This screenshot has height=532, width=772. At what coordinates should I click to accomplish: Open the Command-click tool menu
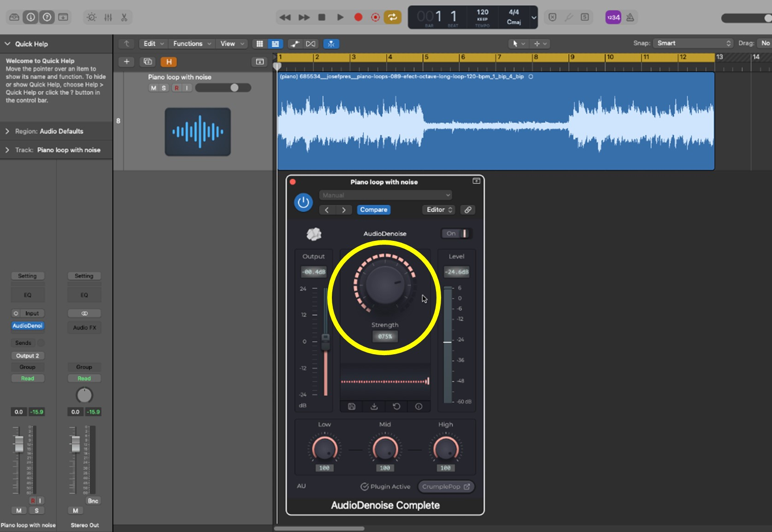pyautogui.click(x=540, y=44)
